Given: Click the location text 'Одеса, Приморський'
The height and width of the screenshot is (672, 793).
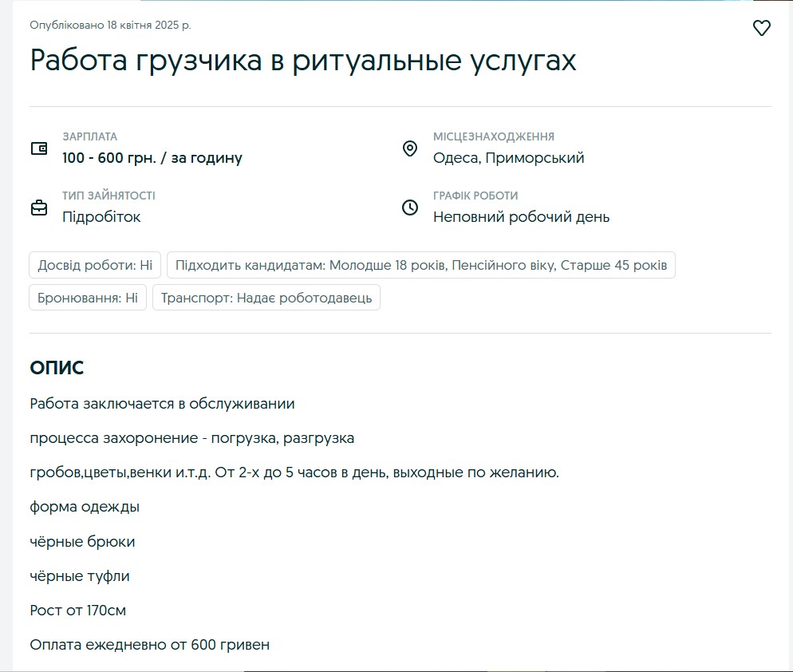Looking at the screenshot, I should coord(508,158).
